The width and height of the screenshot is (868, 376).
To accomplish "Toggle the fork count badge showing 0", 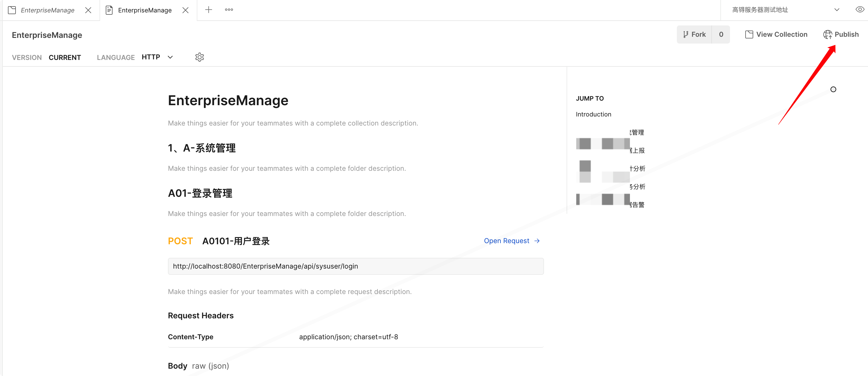I will [x=722, y=34].
